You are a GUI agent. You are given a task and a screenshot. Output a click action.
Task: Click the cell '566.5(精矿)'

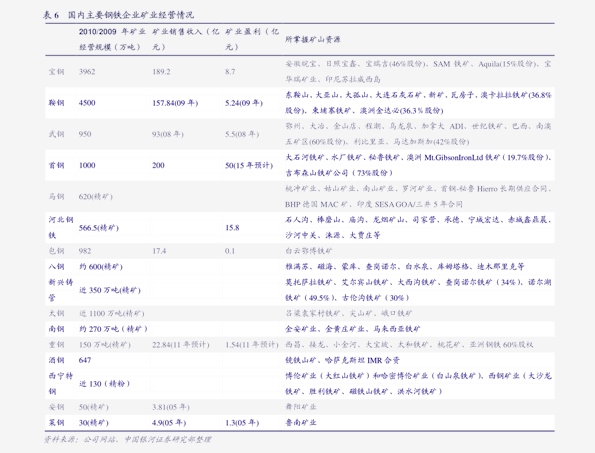coord(99,228)
